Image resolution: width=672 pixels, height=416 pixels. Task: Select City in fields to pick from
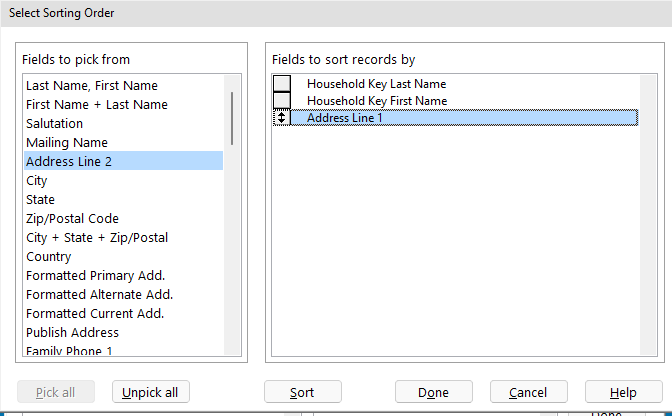point(37,181)
